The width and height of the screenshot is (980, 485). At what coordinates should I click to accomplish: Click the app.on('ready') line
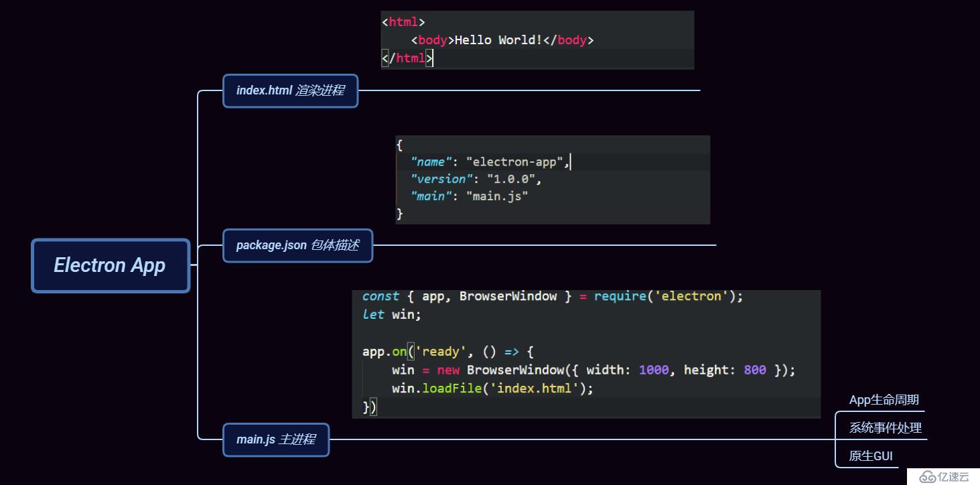(447, 352)
